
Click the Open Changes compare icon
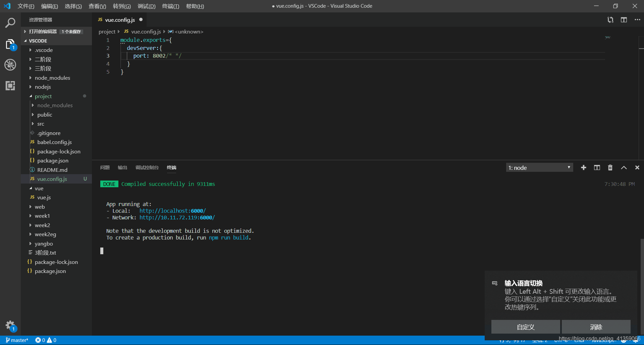pyautogui.click(x=610, y=20)
